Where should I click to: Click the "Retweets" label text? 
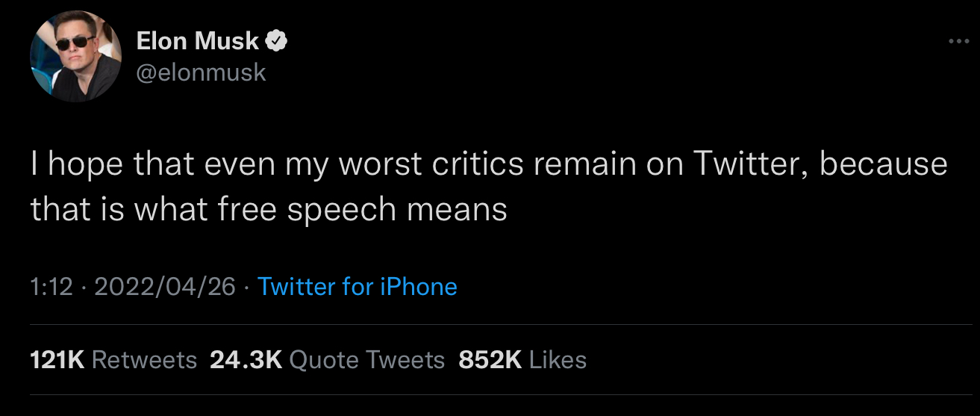144,360
